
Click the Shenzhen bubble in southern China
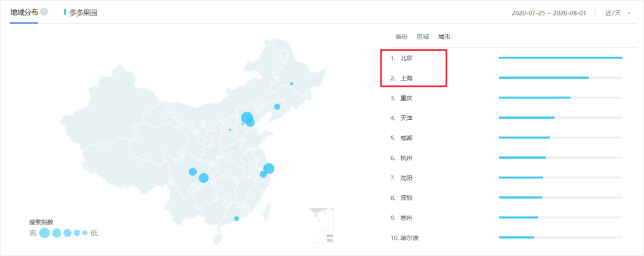tap(237, 218)
